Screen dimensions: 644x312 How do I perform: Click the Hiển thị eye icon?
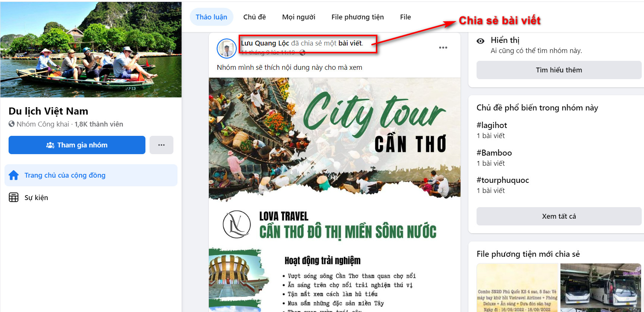point(481,41)
